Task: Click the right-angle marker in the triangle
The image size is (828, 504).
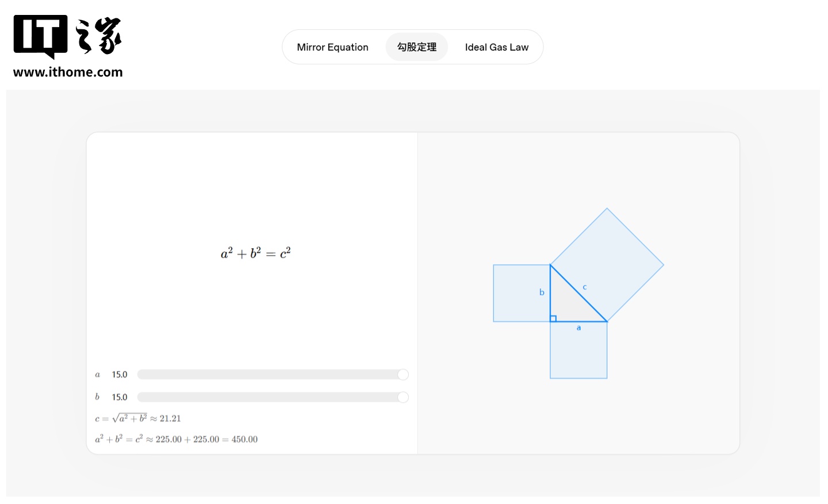Action: [553, 318]
